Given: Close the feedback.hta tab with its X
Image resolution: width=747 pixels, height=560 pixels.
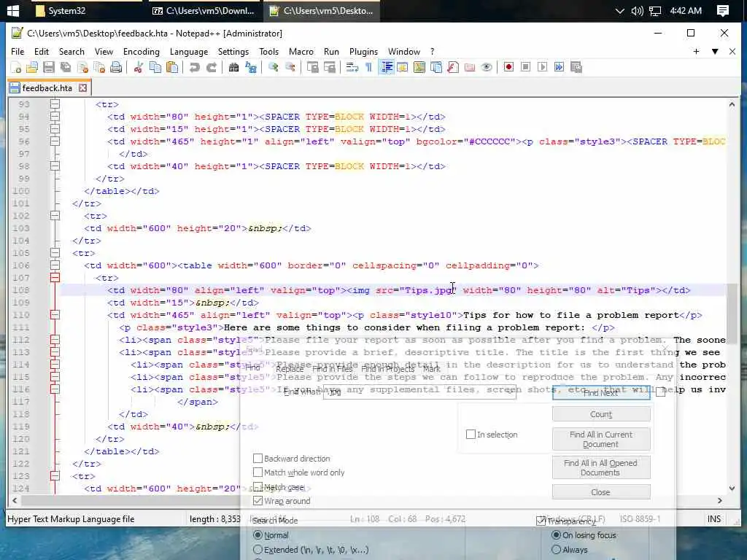Looking at the screenshot, I should pyautogui.click(x=83, y=88).
